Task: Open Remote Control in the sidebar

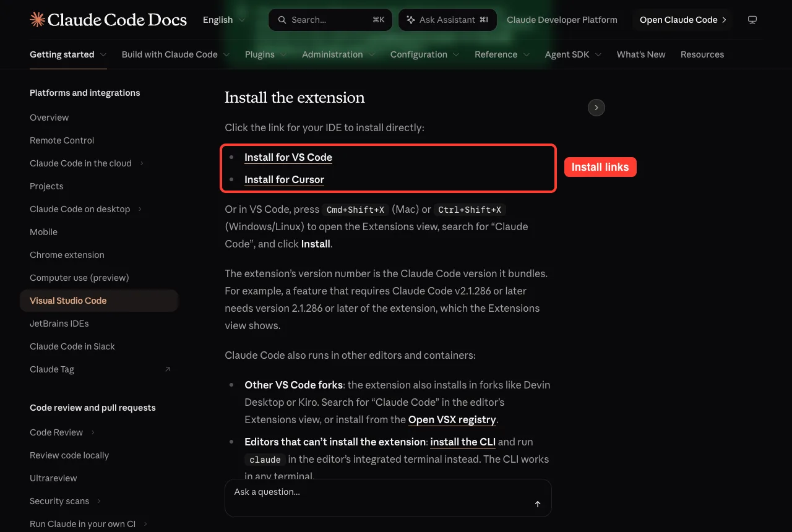Action: (62, 140)
